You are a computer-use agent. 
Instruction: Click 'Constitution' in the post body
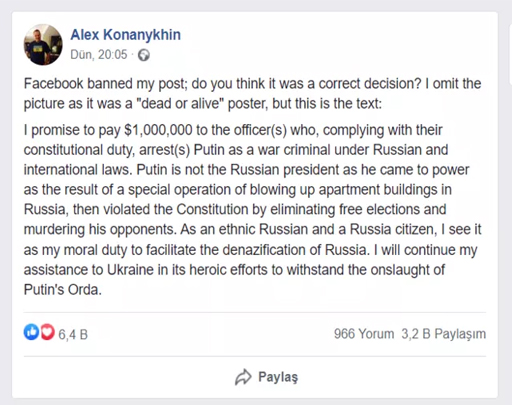pos(212,210)
